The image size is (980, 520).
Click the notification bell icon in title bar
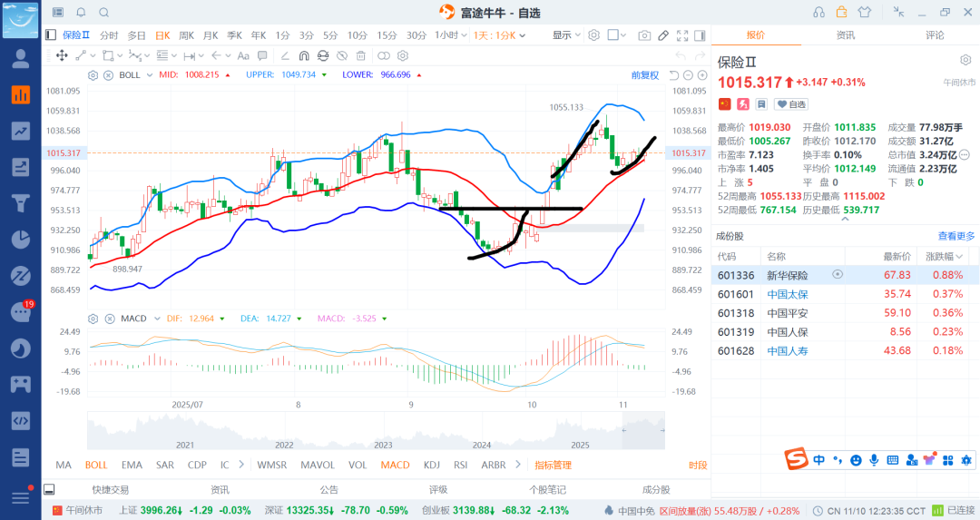point(81,13)
